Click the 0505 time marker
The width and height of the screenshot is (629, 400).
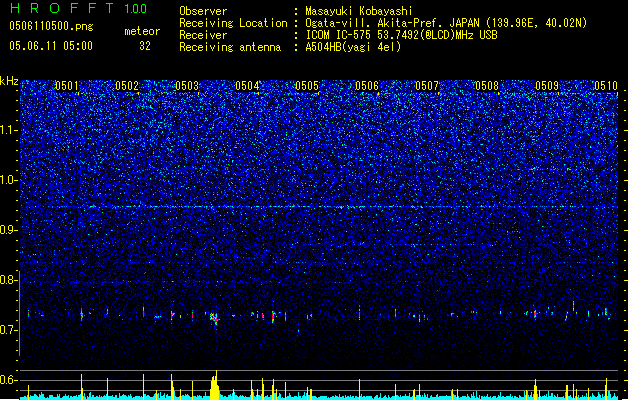(x=307, y=86)
